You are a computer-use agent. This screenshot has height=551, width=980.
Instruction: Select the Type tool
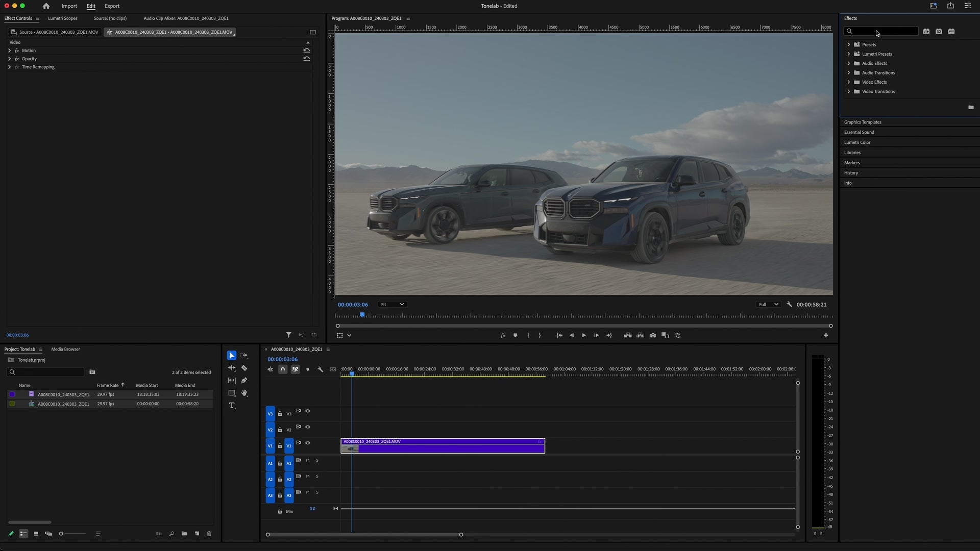coord(232,406)
